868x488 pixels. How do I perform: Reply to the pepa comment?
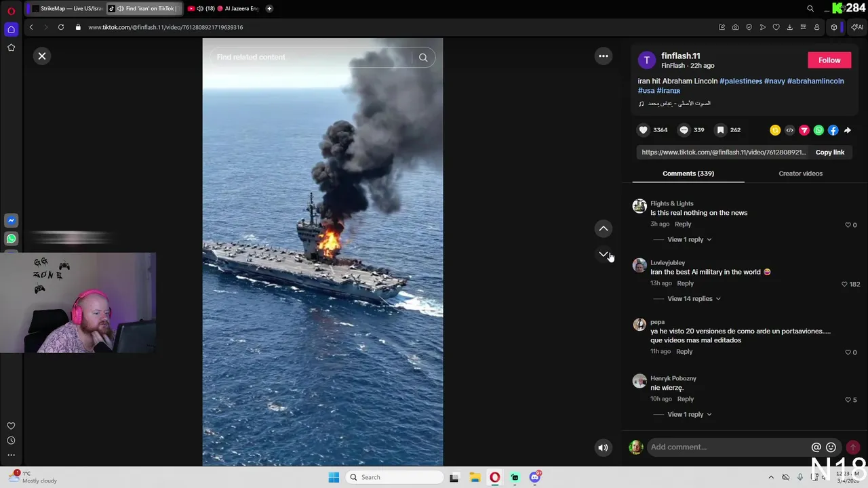684,352
